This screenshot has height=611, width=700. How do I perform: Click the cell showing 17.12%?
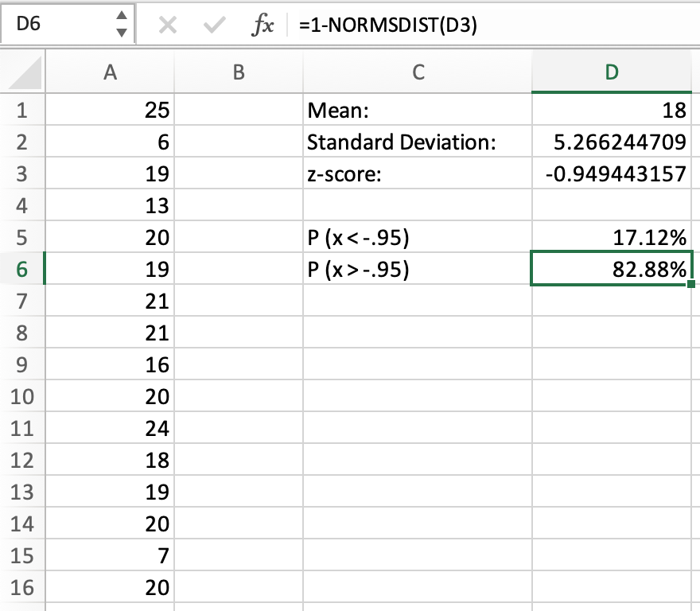(x=611, y=238)
